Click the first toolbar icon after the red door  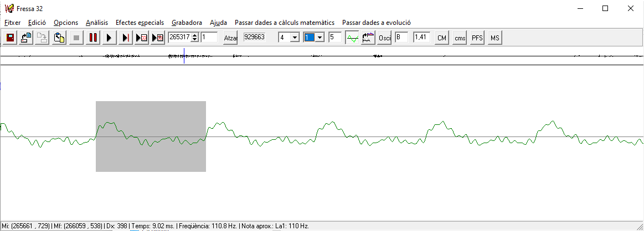point(26,38)
